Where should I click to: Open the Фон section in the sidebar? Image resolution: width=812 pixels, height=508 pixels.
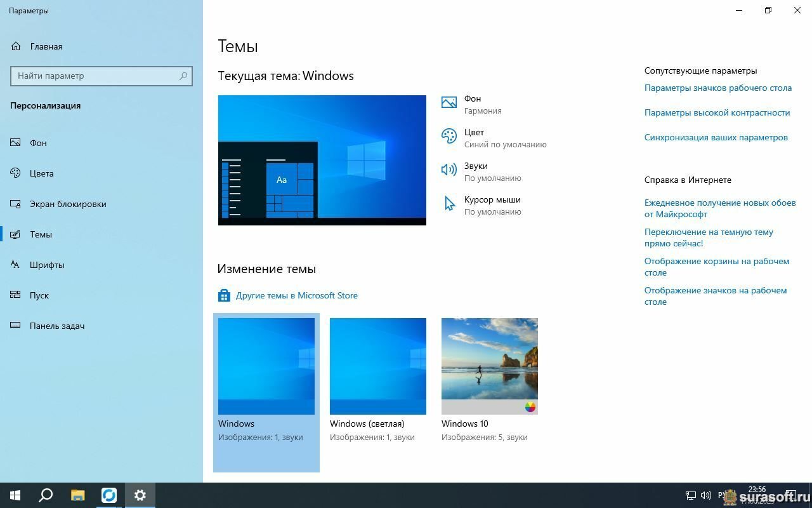point(101,143)
